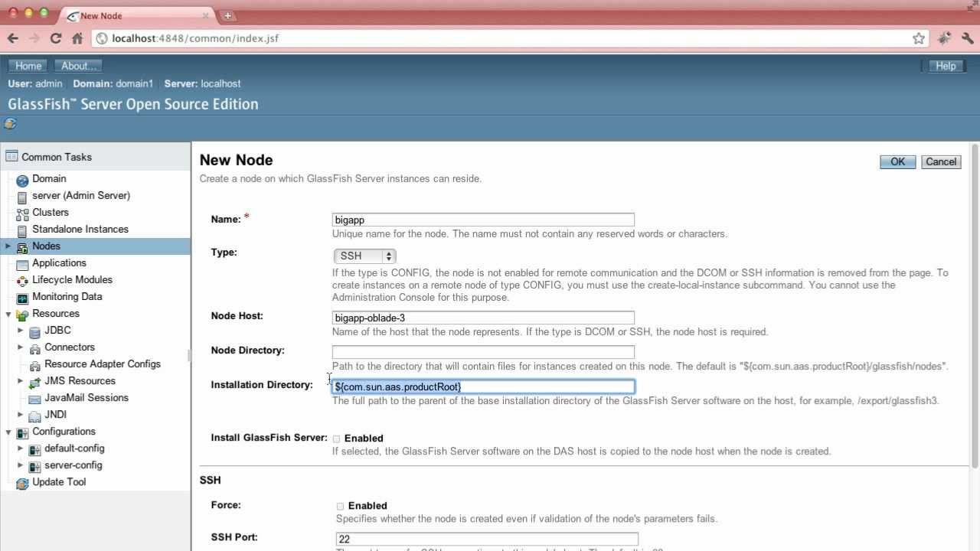Click the browser address bar

[x=511, y=38]
